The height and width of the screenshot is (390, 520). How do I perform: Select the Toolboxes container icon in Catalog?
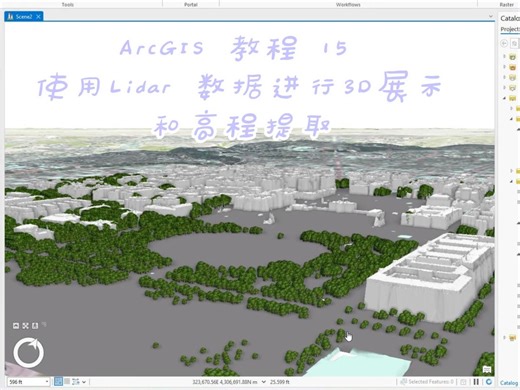pyautogui.click(x=513, y=67)
